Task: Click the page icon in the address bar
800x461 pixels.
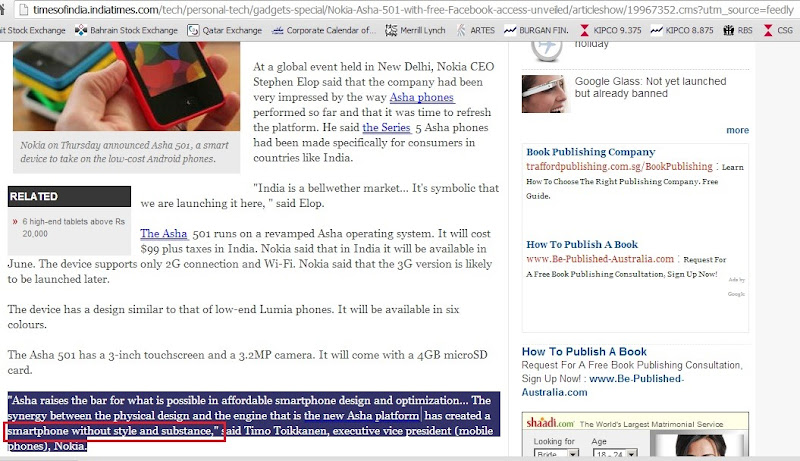Action: coord(22,9)
